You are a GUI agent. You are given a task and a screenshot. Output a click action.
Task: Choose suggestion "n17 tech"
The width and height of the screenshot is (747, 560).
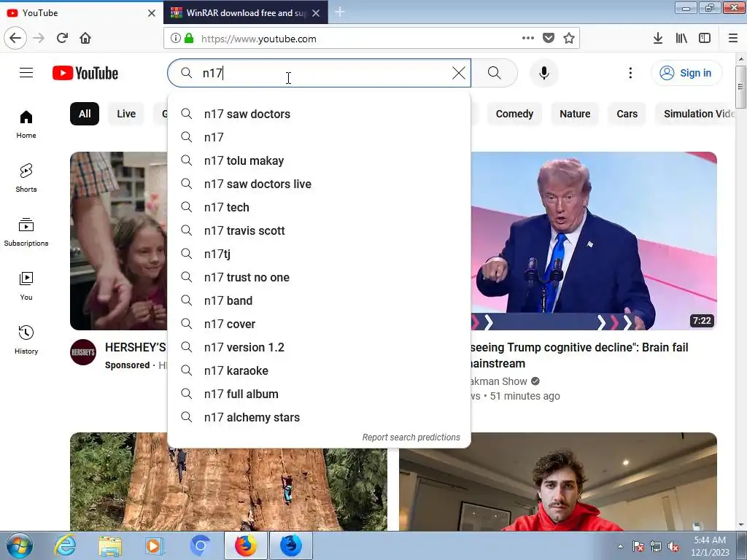tap(320, 207)
